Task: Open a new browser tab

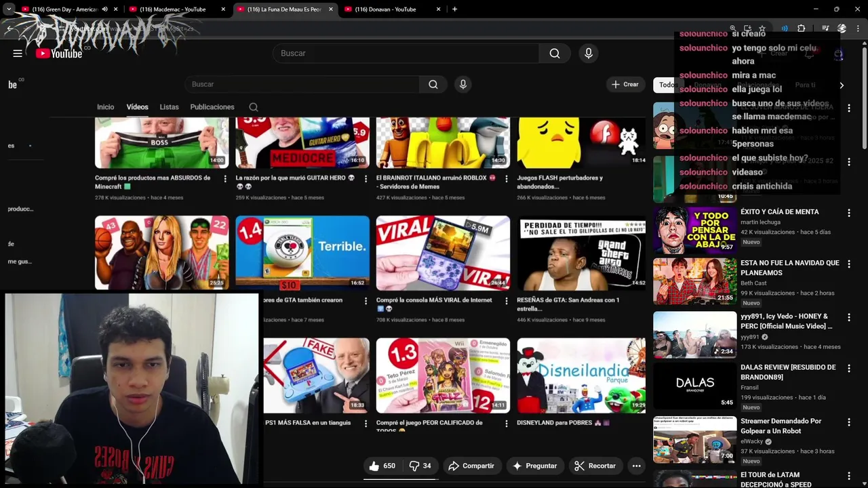Action: coord(454,9)
